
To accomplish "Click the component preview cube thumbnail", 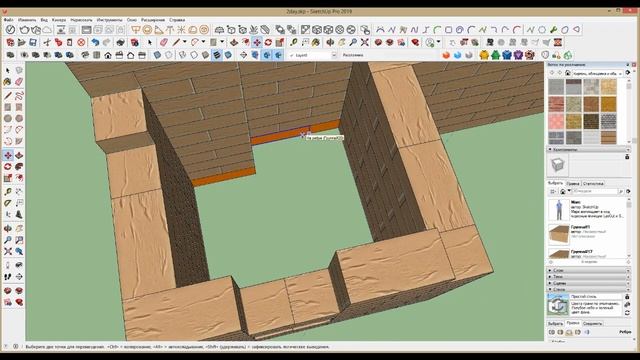I will click(x=557, y=165).
